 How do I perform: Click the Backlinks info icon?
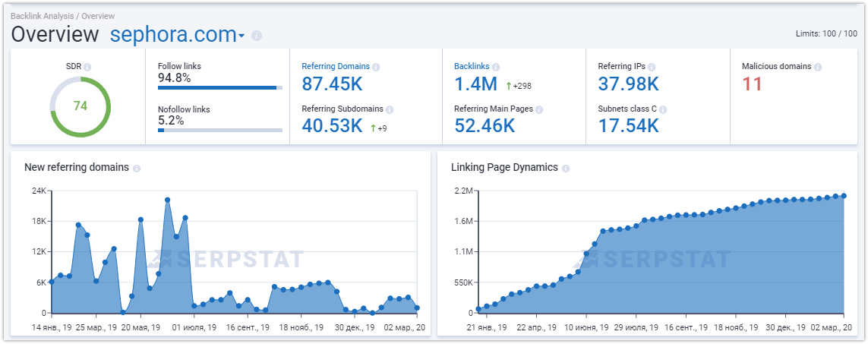click(495, 67)
